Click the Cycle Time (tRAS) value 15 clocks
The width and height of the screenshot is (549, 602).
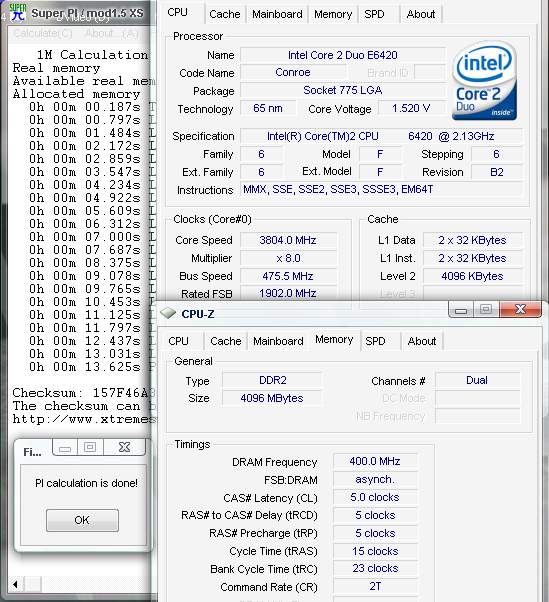375,551
